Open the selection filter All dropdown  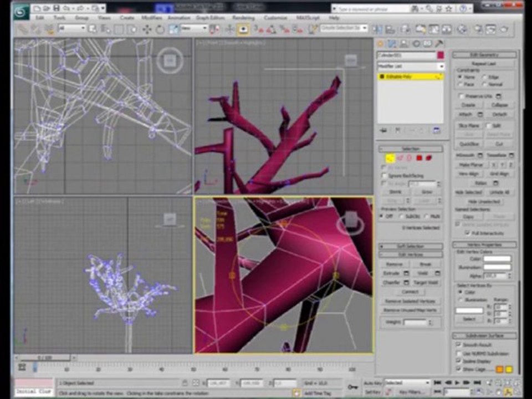point(72,28)
